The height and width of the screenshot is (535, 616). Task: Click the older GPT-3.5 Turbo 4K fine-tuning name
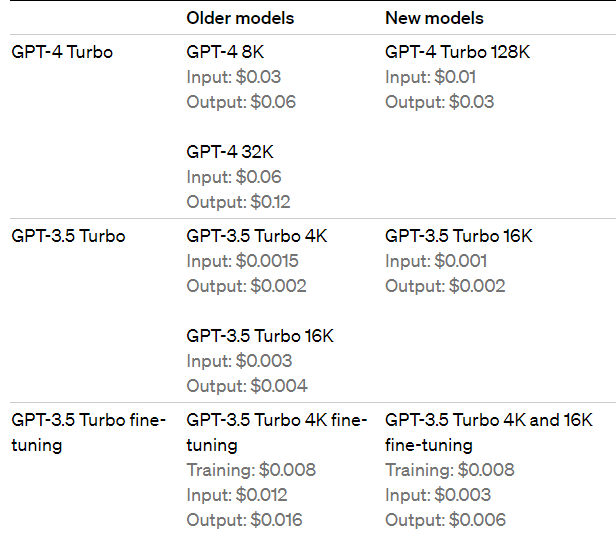click(x=277, y=432)
